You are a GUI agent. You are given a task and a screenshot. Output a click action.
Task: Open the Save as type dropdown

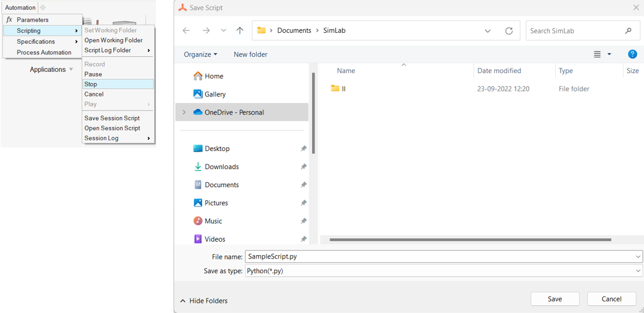point(638,271)
